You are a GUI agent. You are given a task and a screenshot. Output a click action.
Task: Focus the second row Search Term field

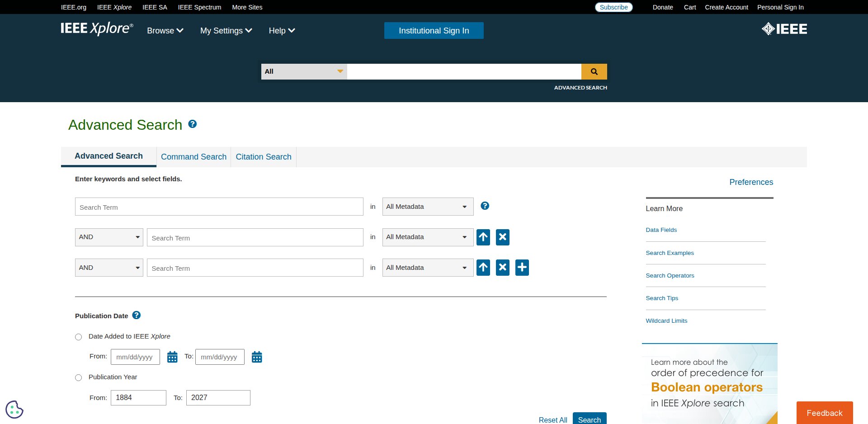coord(255,237)
